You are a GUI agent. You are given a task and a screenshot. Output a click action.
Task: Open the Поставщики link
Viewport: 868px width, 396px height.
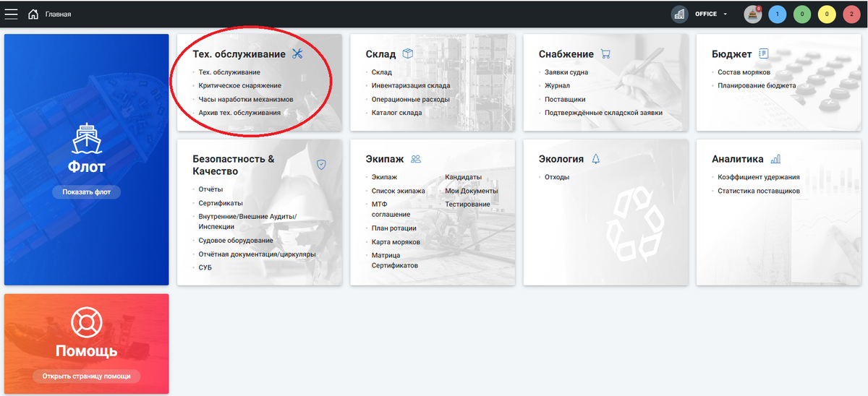(565, 99)
